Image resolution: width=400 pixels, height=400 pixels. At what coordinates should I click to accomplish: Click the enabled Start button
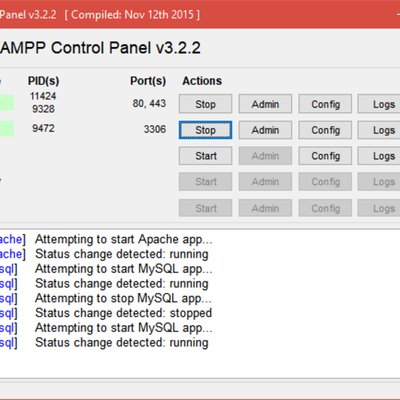point(205,156)
